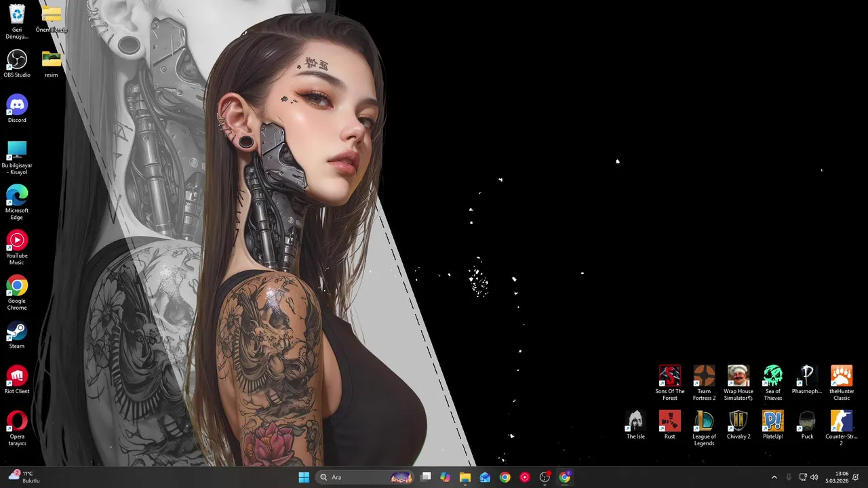
Task: Select the Recycle Bin (Geri Dönüşüm) desktop icon
Action: (x=17, y=22)
